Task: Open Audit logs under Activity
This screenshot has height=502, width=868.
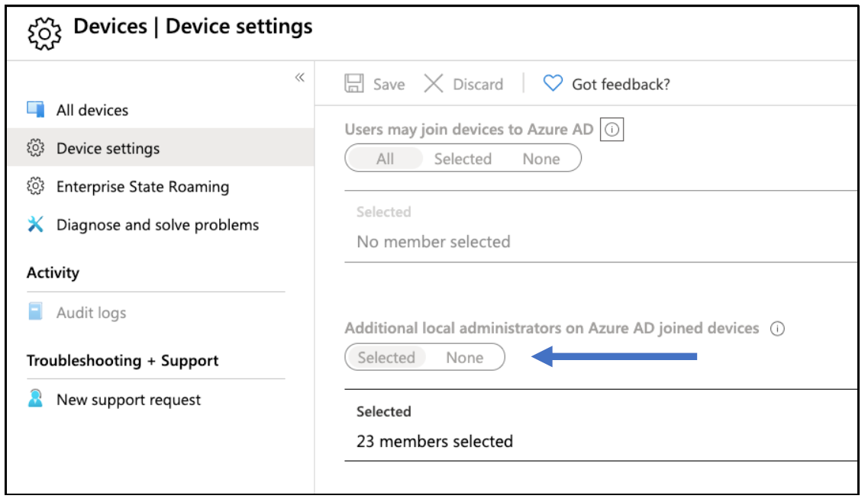Action: click(x=92, y=313)
